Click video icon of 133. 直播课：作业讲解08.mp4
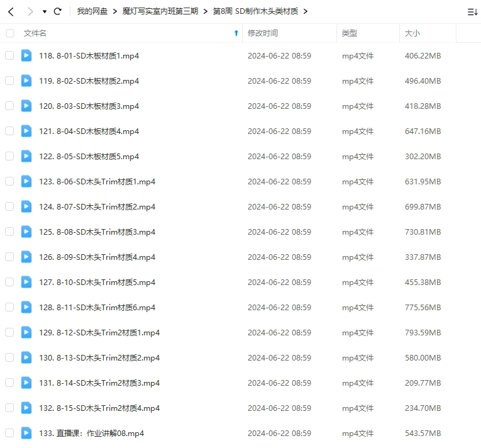The height and width of the screenshot is (448, 481). point(26,433)
